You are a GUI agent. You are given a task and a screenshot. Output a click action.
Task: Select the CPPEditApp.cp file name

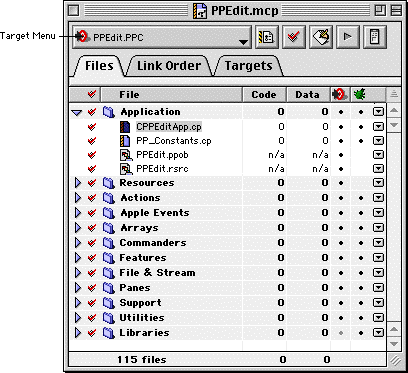(168, 127)
